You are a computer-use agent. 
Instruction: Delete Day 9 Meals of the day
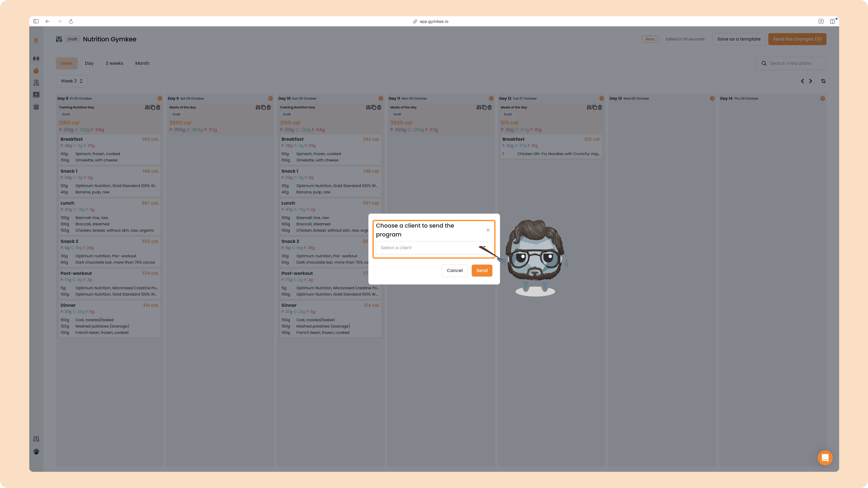(269, 107)
